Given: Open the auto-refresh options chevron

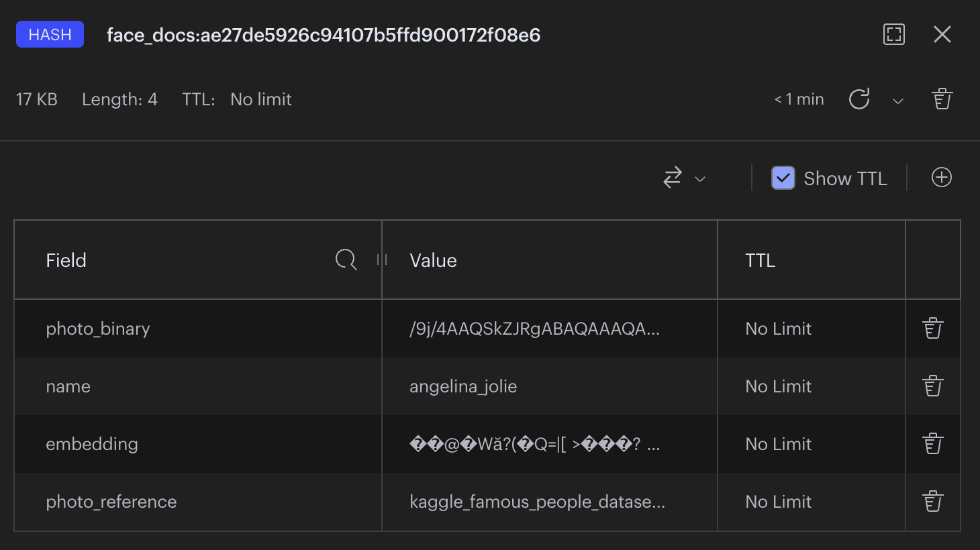Looking at the screenshot, I should coord(897,101).
